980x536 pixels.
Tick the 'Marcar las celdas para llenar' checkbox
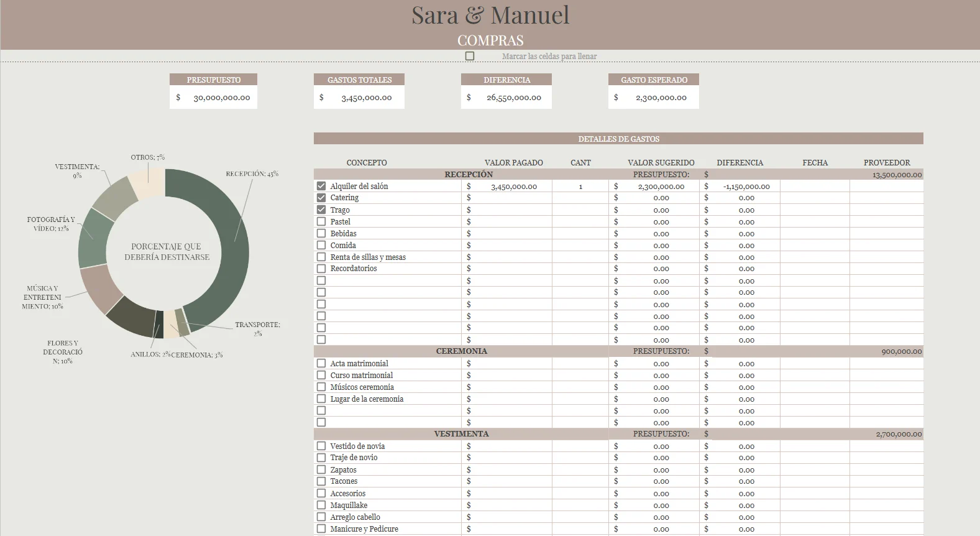[470, 56]
